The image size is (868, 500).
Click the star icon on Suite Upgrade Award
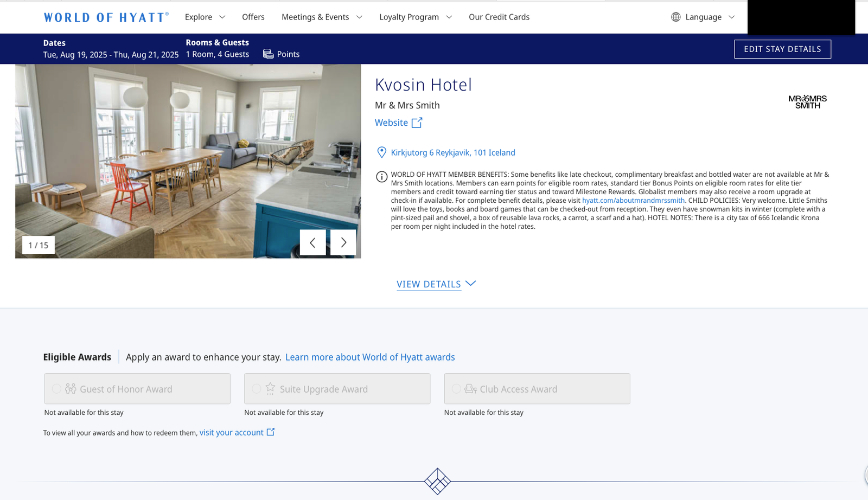(270, 388)
